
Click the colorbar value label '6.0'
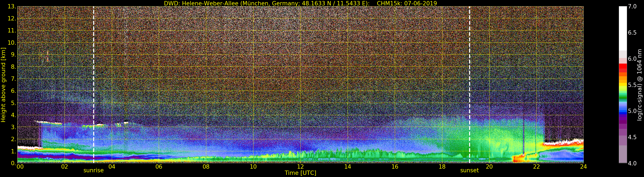[x=632, y=59]
